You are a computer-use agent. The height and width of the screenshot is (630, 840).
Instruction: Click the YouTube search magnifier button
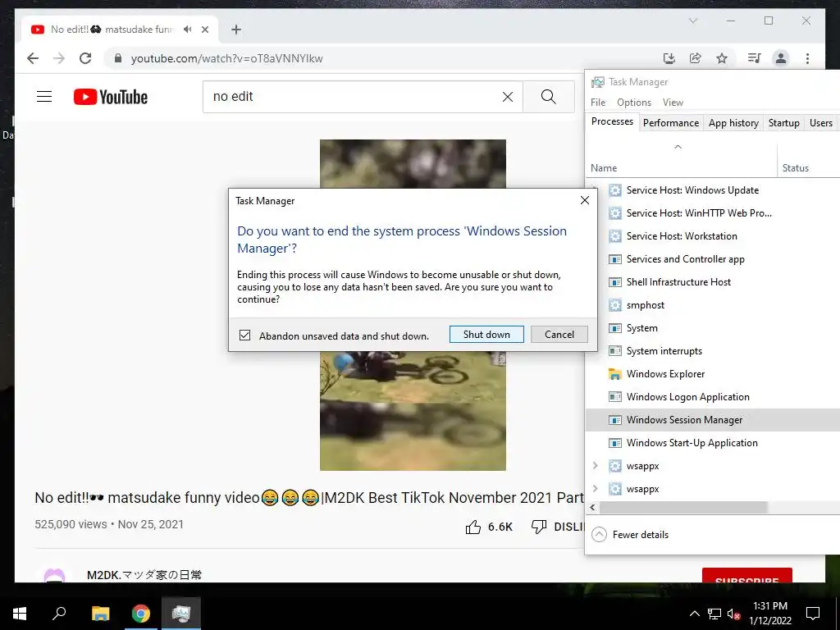click(x=549, y=97)
